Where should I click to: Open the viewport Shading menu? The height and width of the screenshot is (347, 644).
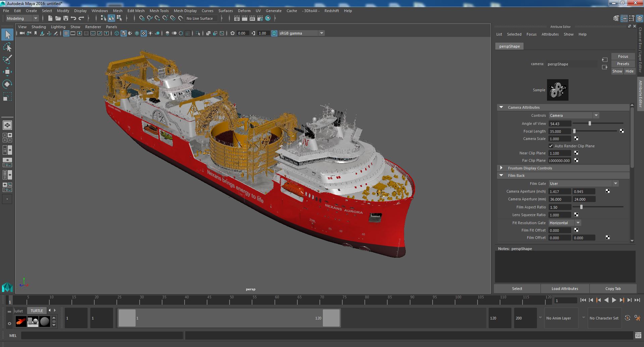(x=39, y=27)
